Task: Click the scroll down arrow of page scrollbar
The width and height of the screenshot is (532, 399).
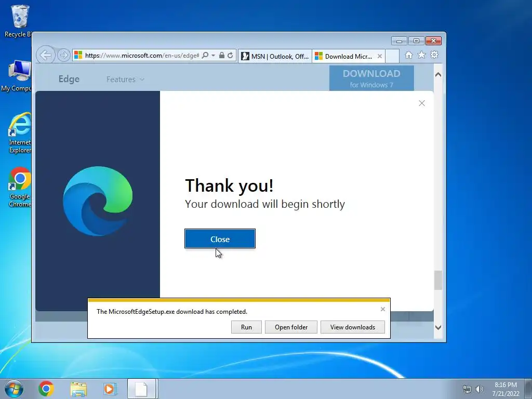Action: tap(438, 327)
